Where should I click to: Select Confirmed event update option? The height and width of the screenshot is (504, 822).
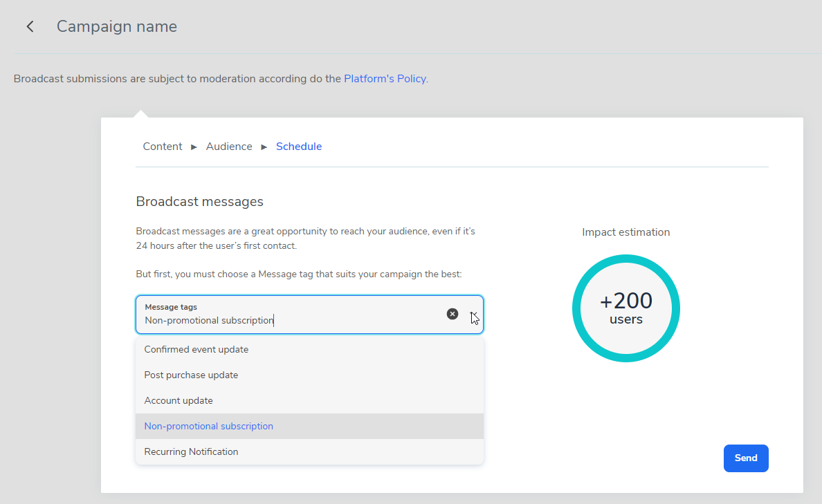(196, 349)
